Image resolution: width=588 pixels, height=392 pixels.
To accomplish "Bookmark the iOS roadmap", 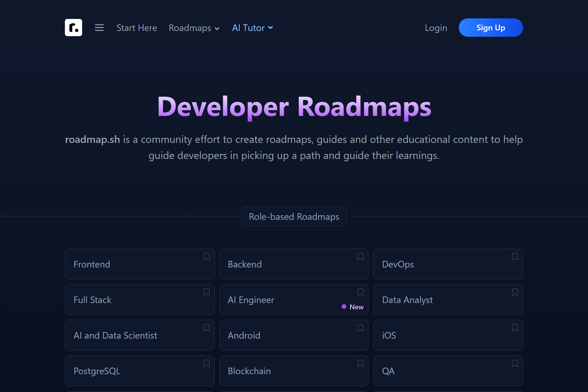I will [x=515, y=328].
